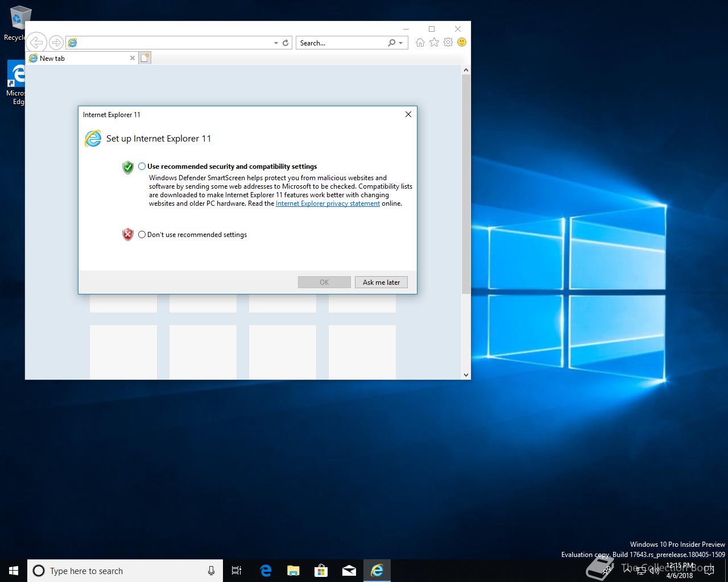Maximize the Internet Explorer window
Viewport: 728px width, 582px height.
click(432, 29)
